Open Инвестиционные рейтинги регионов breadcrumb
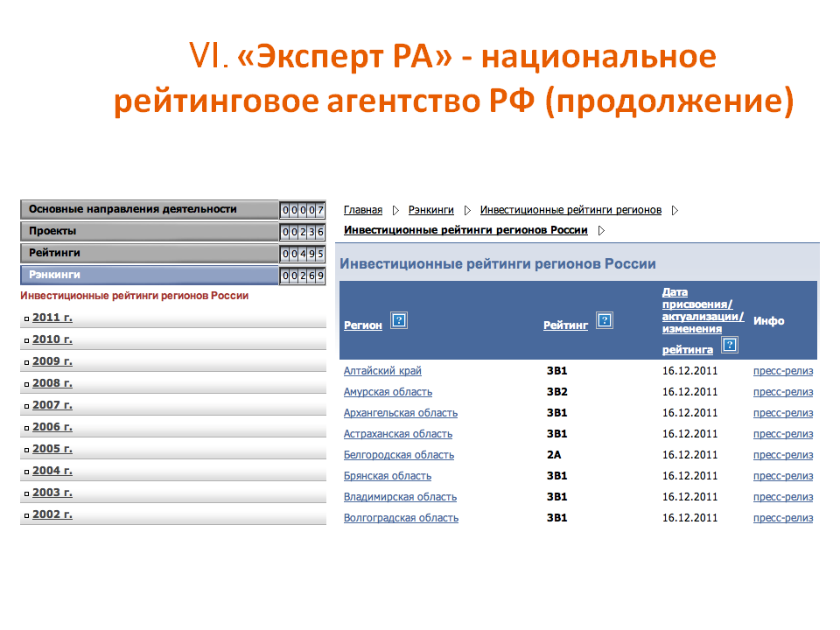Image resolution: width=840 pixels, height=630 pixels. point(570,210)
